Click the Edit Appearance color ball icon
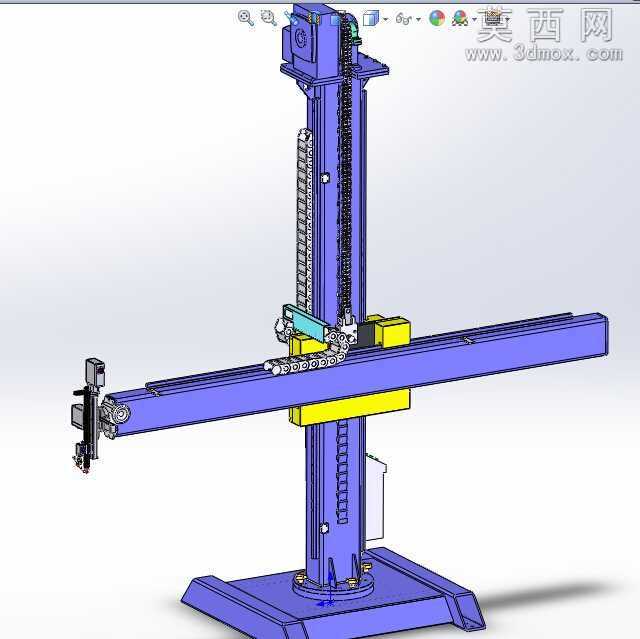 pyautogui.click(x=437, y=18)
